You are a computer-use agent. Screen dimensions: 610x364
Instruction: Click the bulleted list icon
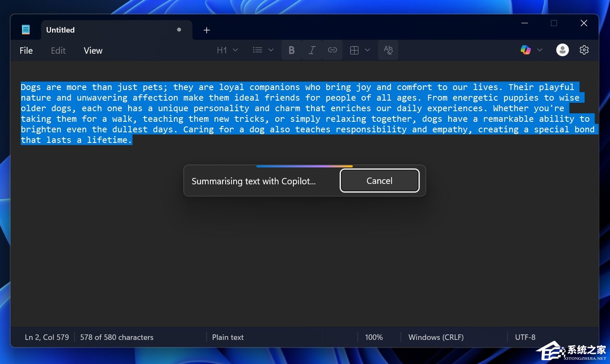257,50
